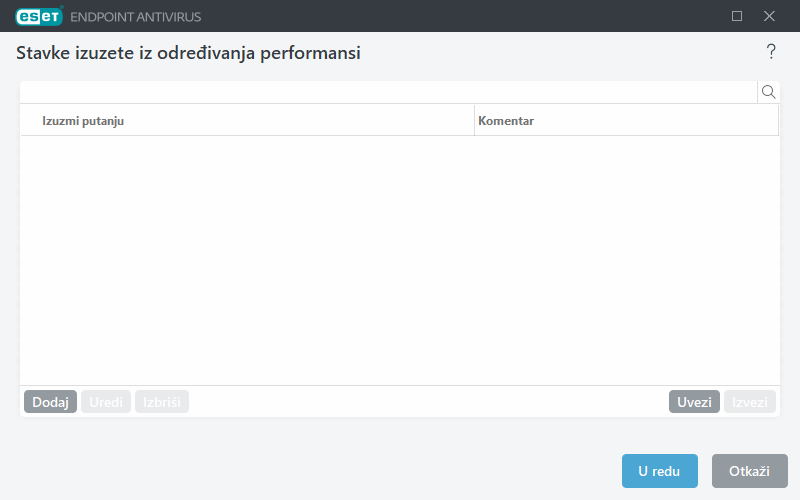This screenshot has width=800, height=500.
Task: Close the dialog with X button
Action: click(769, 16)
